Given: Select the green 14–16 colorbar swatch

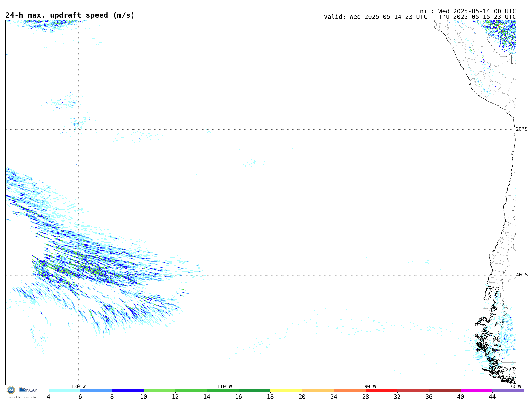Looking at the screenshot, I should pyautogui.click(x=223, y=390).
